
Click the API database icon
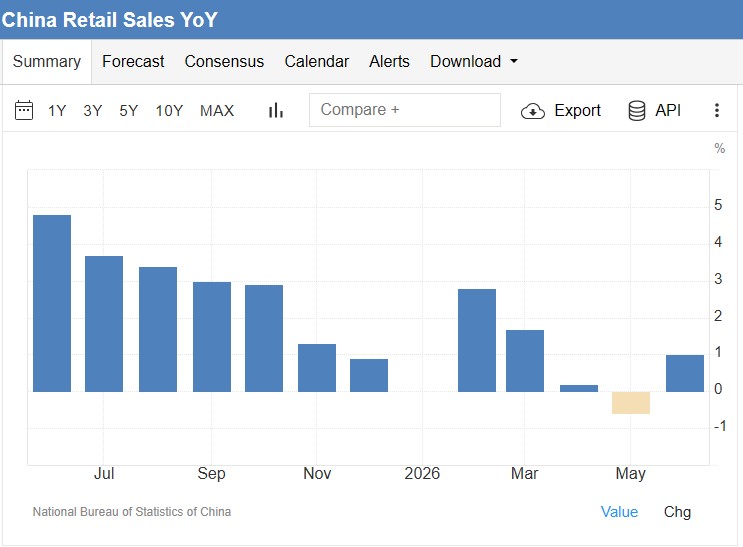[x=636, y=110]
